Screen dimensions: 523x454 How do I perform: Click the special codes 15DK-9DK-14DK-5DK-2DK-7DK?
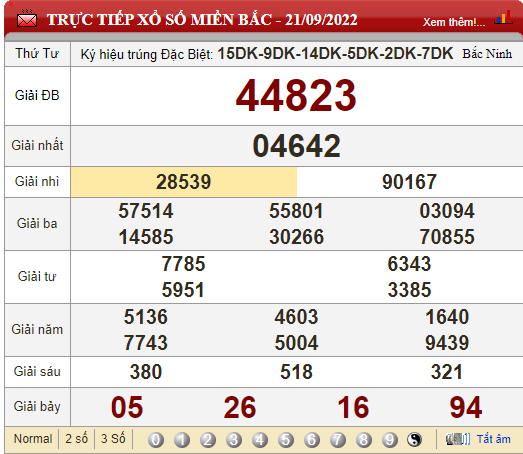click(x=335, y=53)
